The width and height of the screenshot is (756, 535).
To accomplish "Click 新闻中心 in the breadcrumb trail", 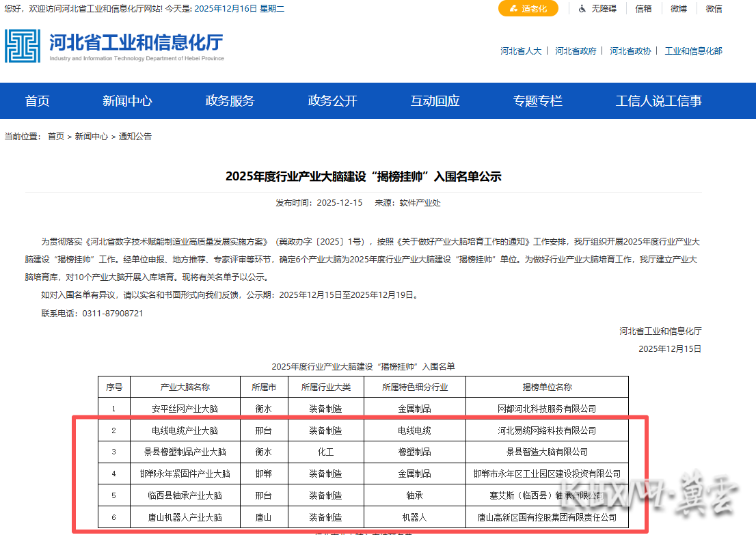I will click(x=91, y=136).
